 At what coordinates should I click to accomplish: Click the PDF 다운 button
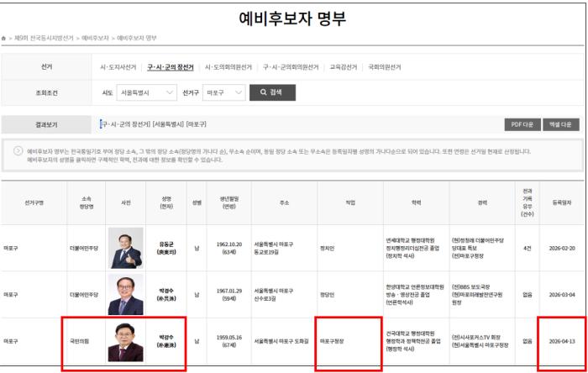(522, 124)
